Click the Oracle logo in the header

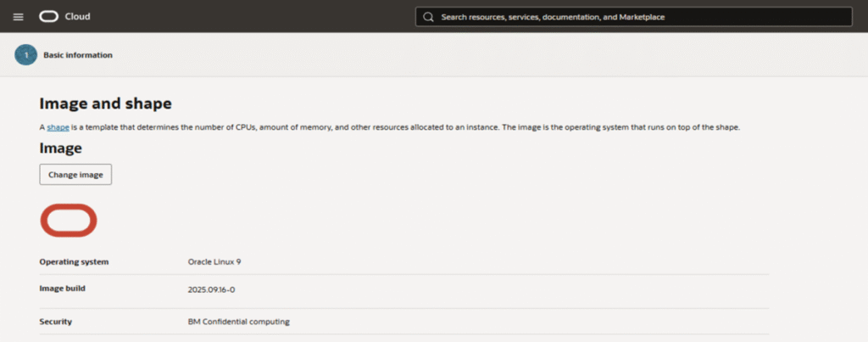[x=48, y=16]
